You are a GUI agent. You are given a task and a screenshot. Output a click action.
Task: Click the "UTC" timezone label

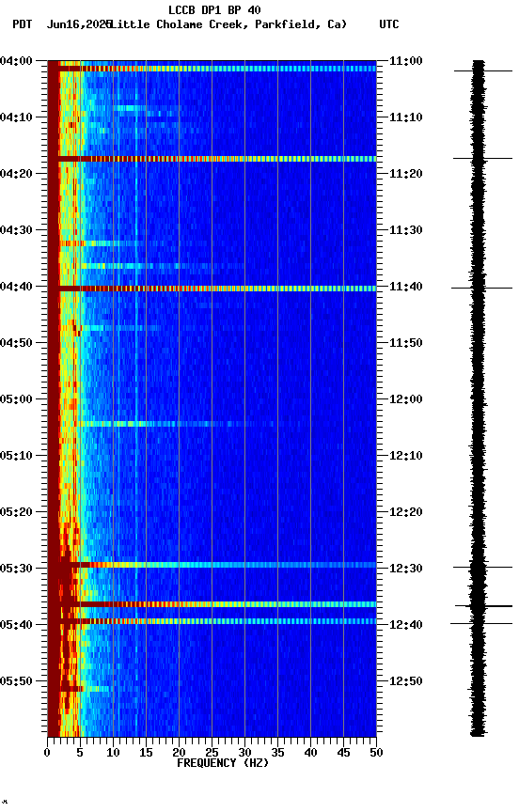[x=389, y=24]
